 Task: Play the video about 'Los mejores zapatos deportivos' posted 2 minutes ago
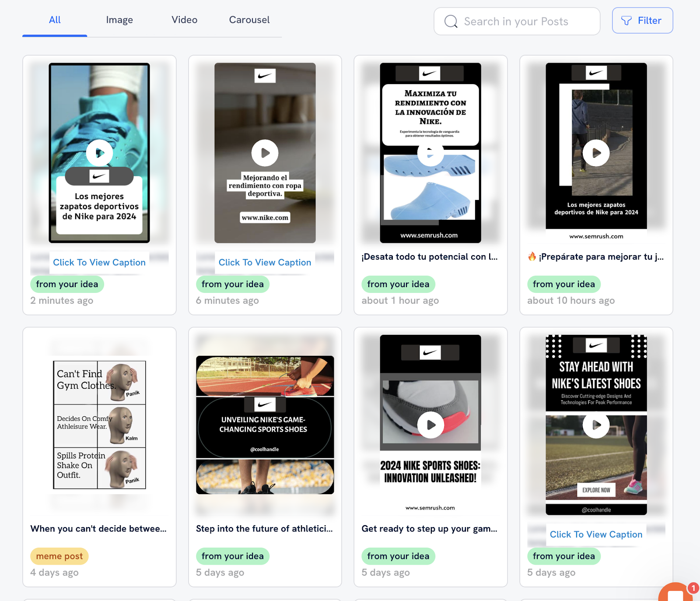[99, 153]
